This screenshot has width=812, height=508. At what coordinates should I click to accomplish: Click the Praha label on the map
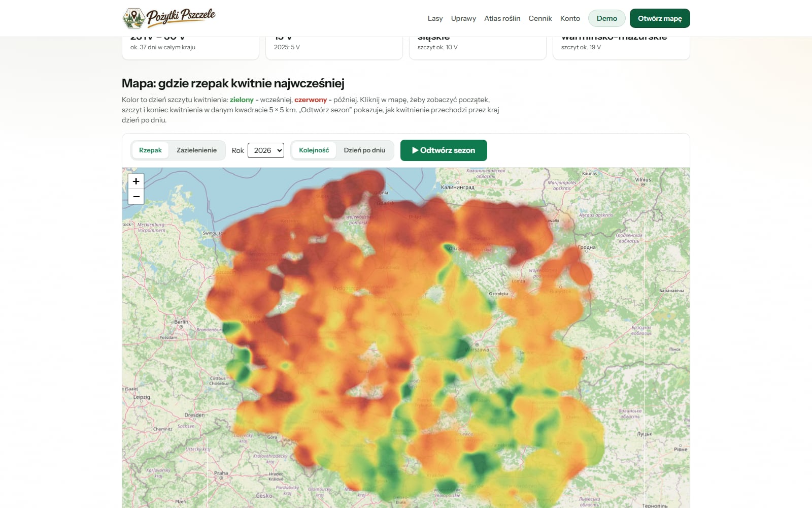(x=221, y=473)
